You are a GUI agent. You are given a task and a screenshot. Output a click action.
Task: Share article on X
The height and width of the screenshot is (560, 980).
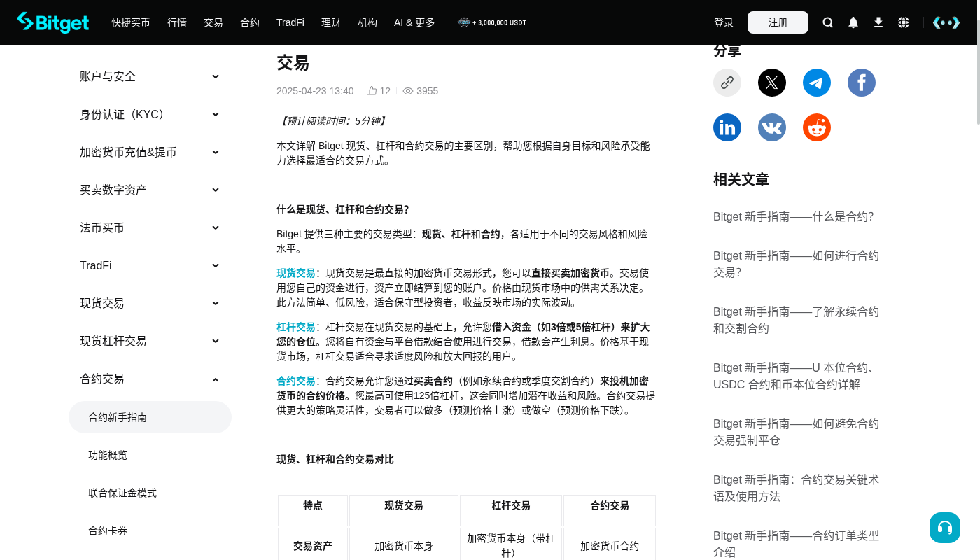click(x=772, y=83)
